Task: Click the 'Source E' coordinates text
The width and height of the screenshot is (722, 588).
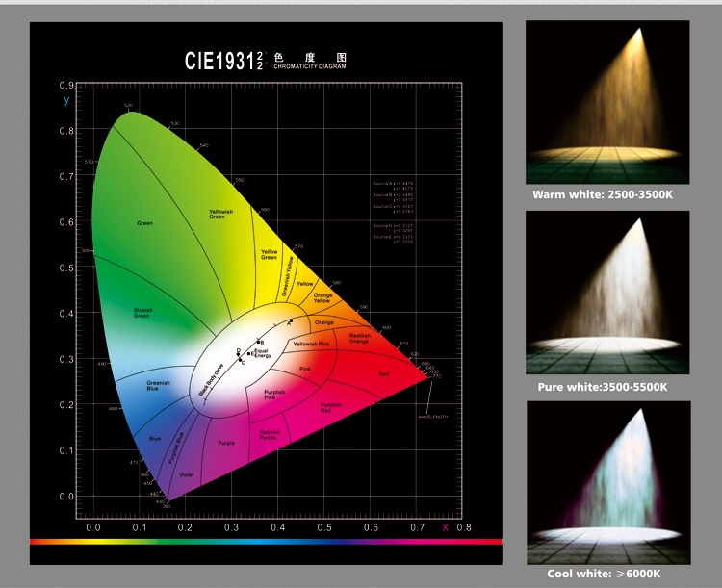Action: tap(393, 239)
